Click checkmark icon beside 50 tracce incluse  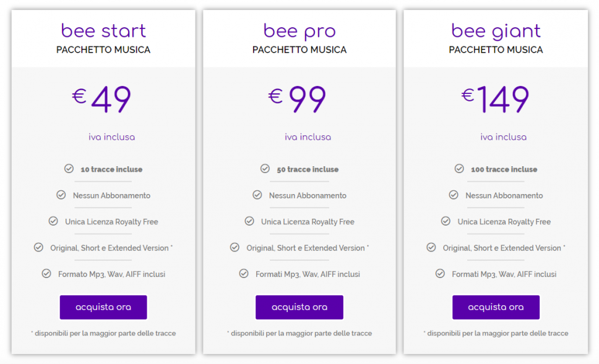click(x=265, y=169)
